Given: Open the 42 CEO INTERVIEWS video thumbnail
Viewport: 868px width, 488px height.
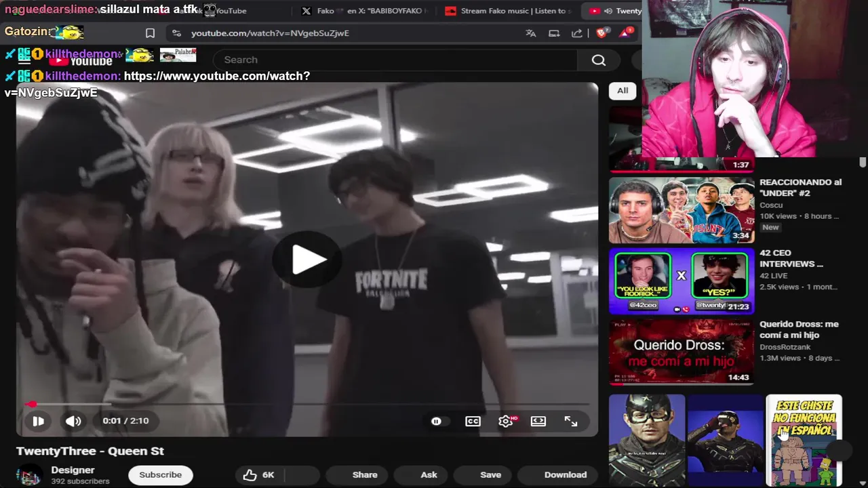Looking at the screenshot, I should point(682,281).
